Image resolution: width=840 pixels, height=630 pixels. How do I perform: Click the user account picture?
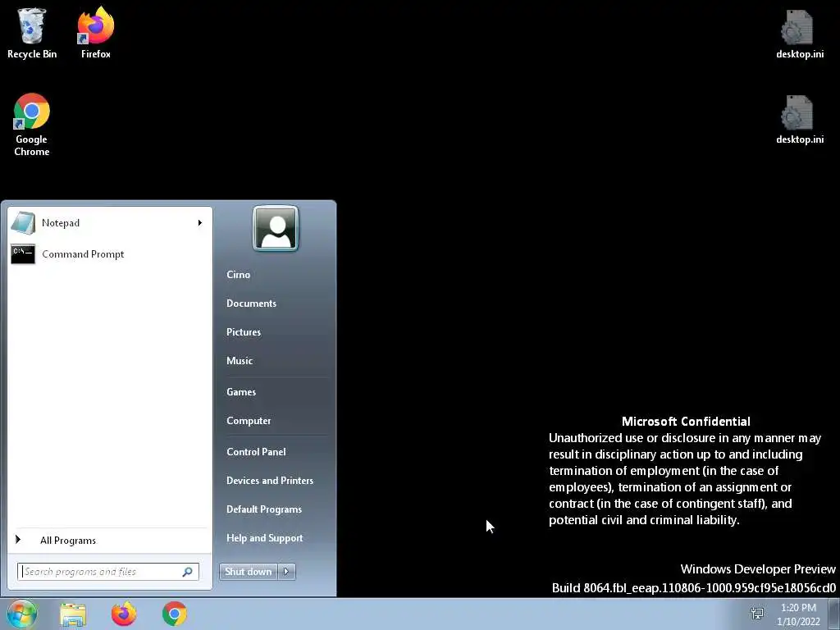point(276,228)
